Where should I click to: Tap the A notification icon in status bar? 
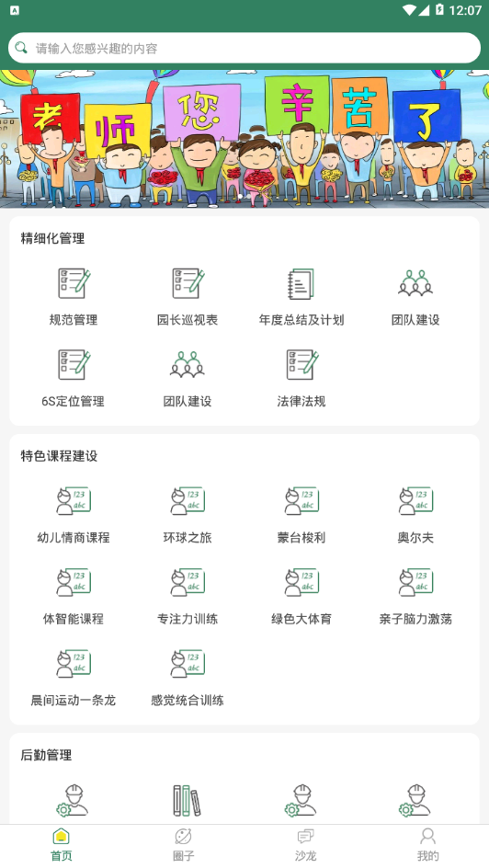tap(15, 10)
